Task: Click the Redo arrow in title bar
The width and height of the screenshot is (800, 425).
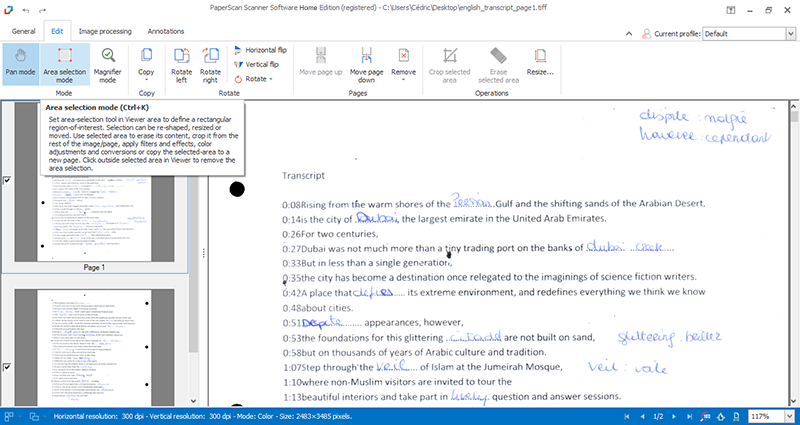Action: click(x=42, y=9)
